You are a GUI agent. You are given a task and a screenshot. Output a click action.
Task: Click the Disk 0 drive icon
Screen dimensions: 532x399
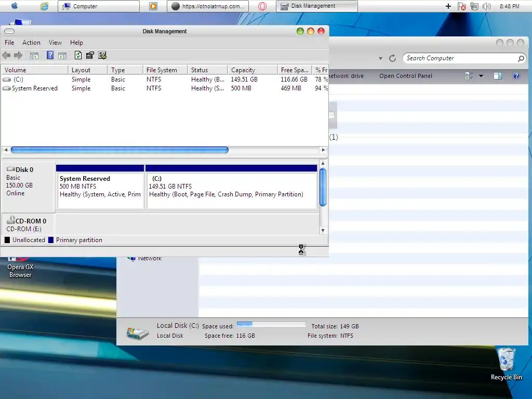click(11, 169)
